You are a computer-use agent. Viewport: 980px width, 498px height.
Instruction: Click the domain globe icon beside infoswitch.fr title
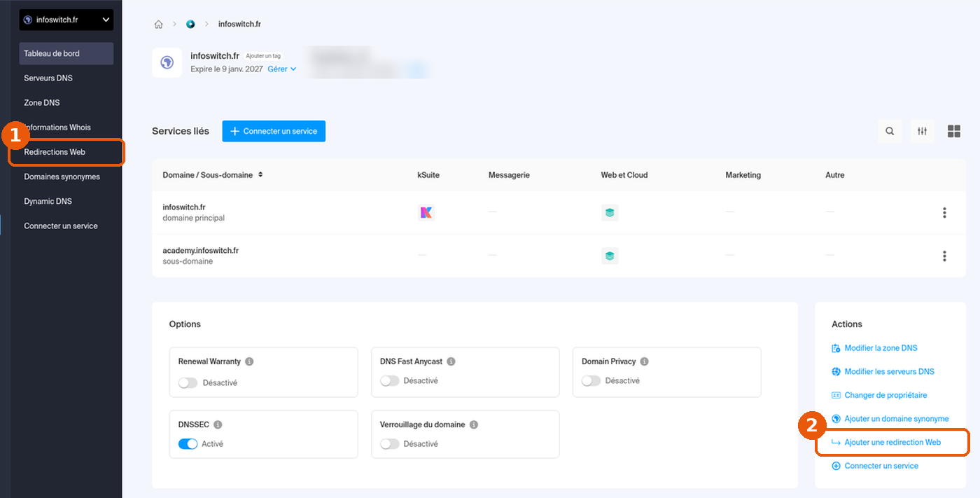(x=167, y=62)
